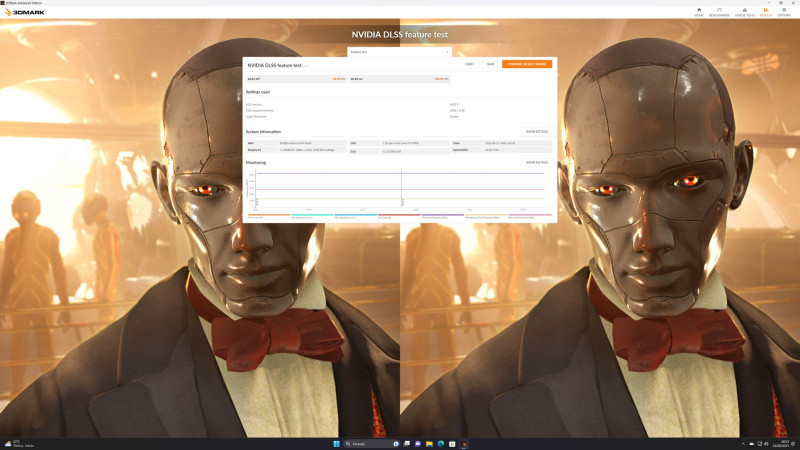Viewport: 800px width, 450px height.
Task: Open File Explorer from taskbar
Action: click(429, 444)
